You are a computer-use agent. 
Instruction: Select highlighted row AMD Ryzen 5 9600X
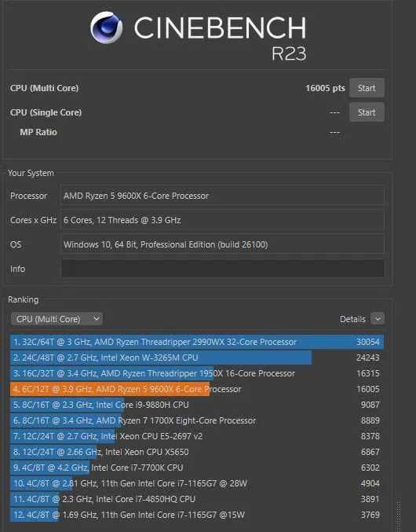(197, 389)
